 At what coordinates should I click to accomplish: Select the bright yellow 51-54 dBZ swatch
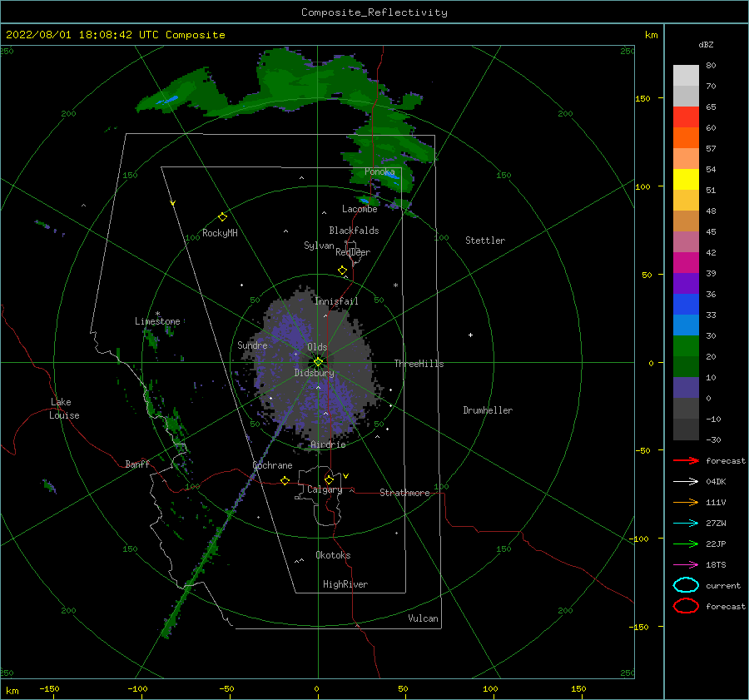click(686, 179)
